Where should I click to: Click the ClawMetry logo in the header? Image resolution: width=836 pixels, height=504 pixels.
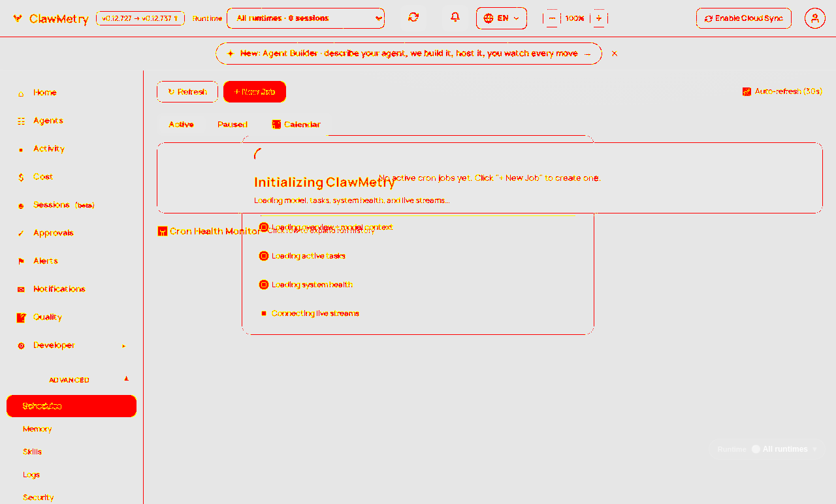50,18
